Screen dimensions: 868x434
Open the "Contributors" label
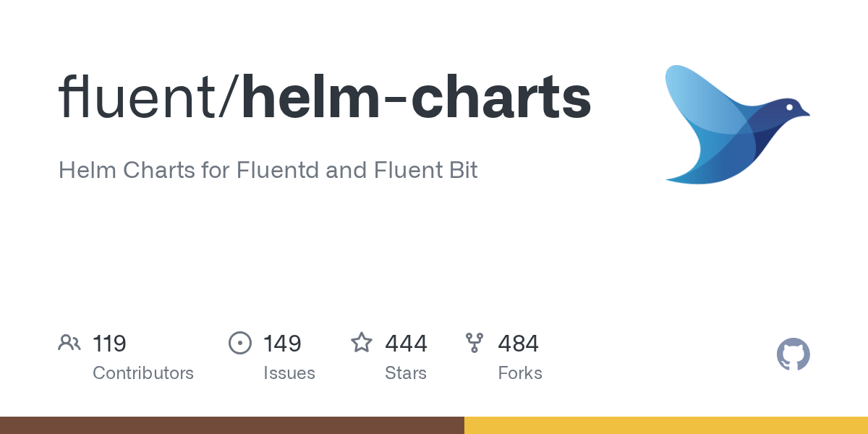(x=143, y=373)
